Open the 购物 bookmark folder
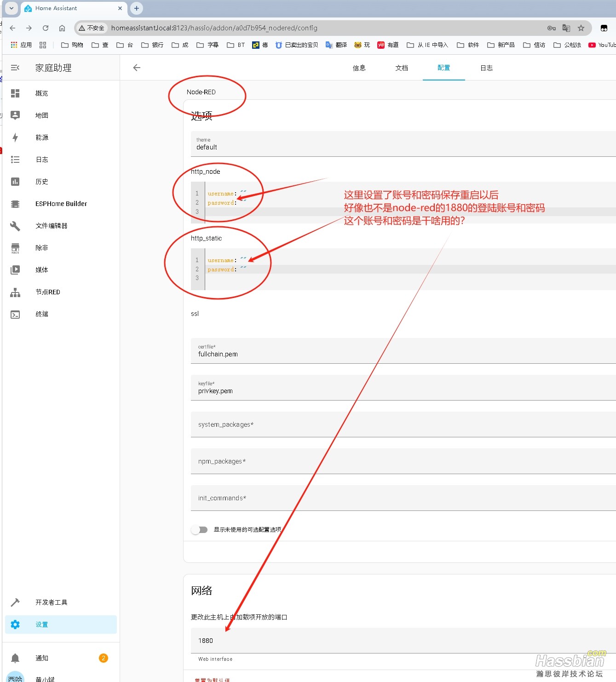 pos(72,45)
